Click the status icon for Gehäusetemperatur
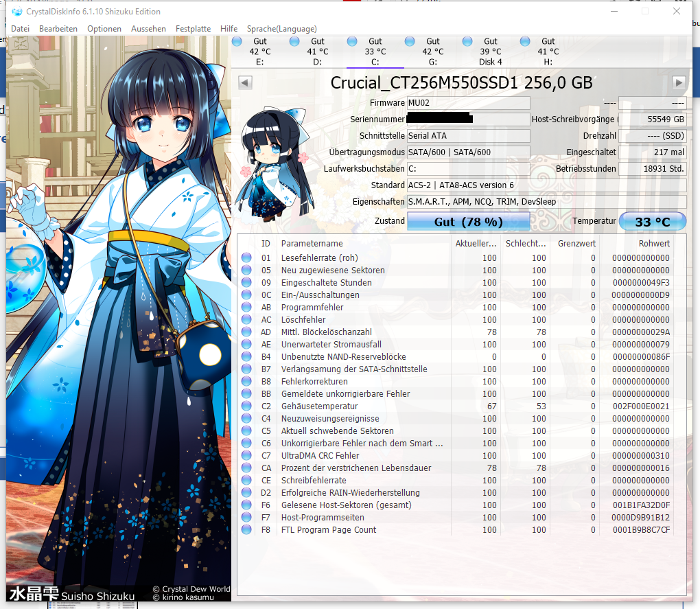This screenshot has width=700, height=609. tap(246, 406)
